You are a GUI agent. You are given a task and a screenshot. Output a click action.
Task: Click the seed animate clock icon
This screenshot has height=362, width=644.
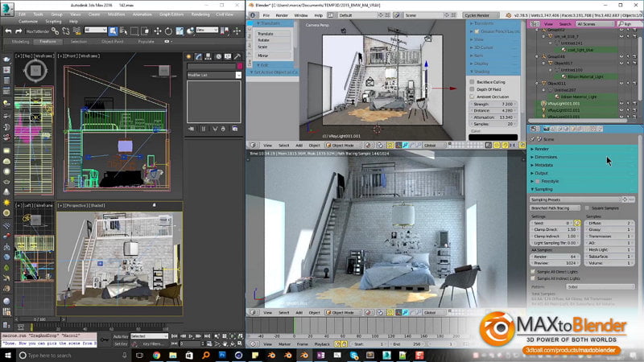pyautogui.click(x=577, y=224)
